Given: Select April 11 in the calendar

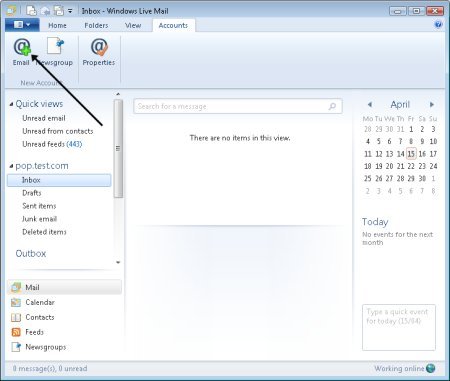Looking at the screenshot, I should 368,154.
